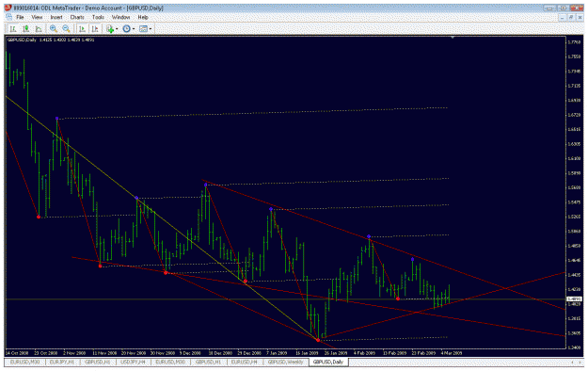Switch chart to line chart mode
Screen dimensions: 588x371
[x=39, y=29]
